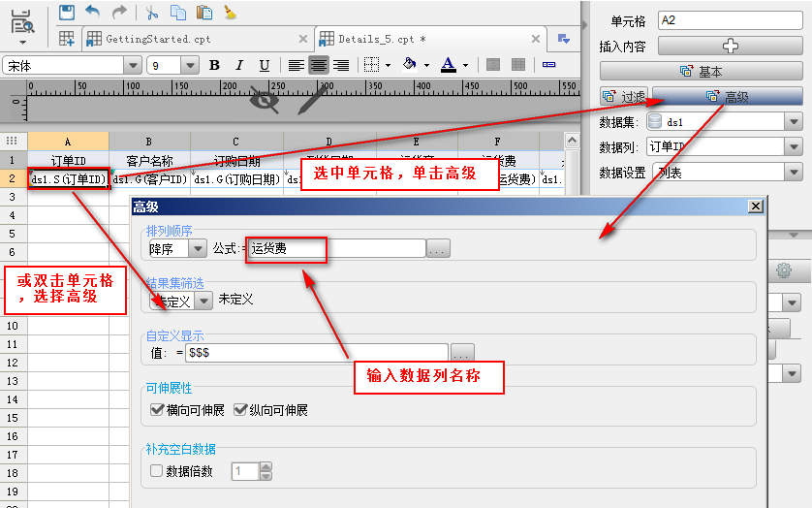Apply the background fill color bucket
This screenshot has width=812, height=508.
click(410, 64)
